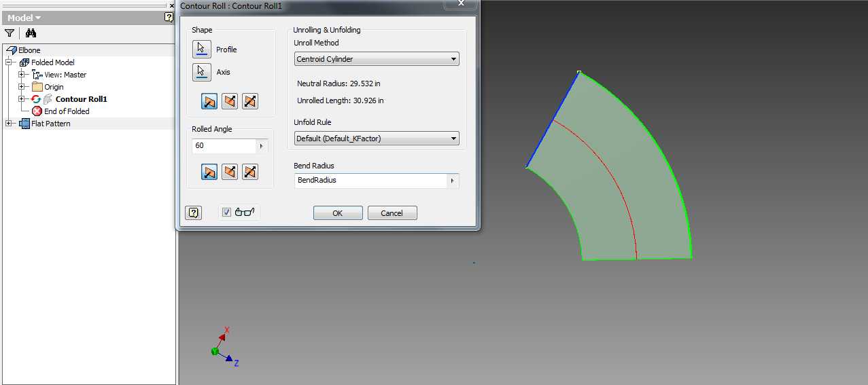Click the Unrolled Length 30.926 in text
Screen dimensions: 868x385
click(341, 100)
